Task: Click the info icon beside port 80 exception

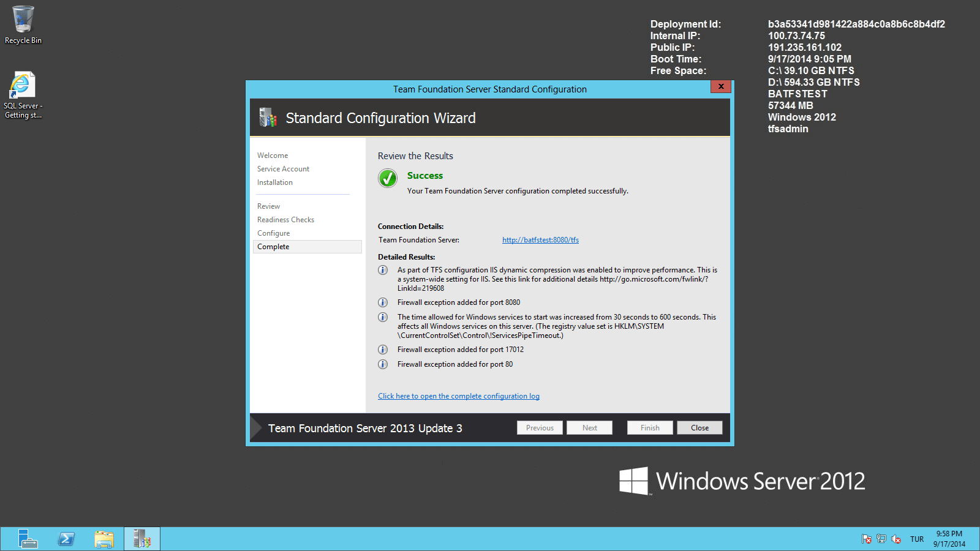Action: 383,364
